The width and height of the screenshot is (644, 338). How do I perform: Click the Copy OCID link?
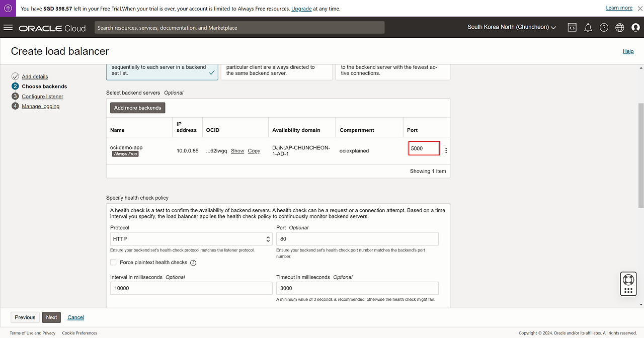pyautogui.click(x=254, y=151)
